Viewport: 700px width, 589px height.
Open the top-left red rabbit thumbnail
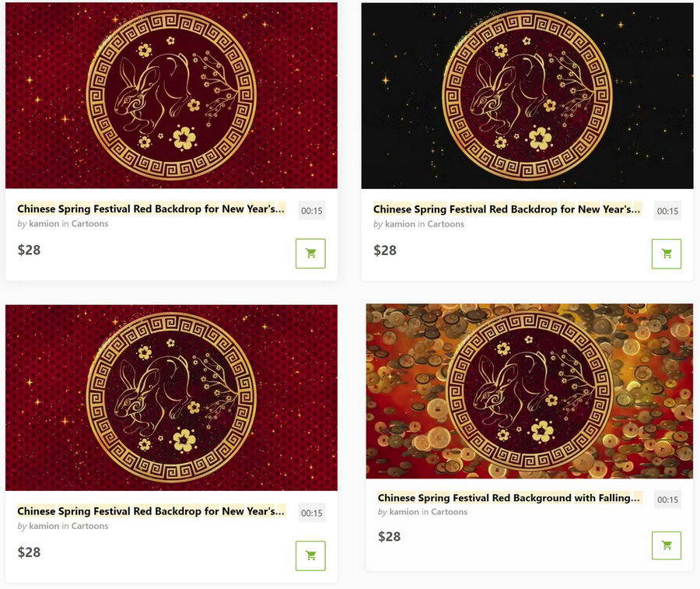171,96
